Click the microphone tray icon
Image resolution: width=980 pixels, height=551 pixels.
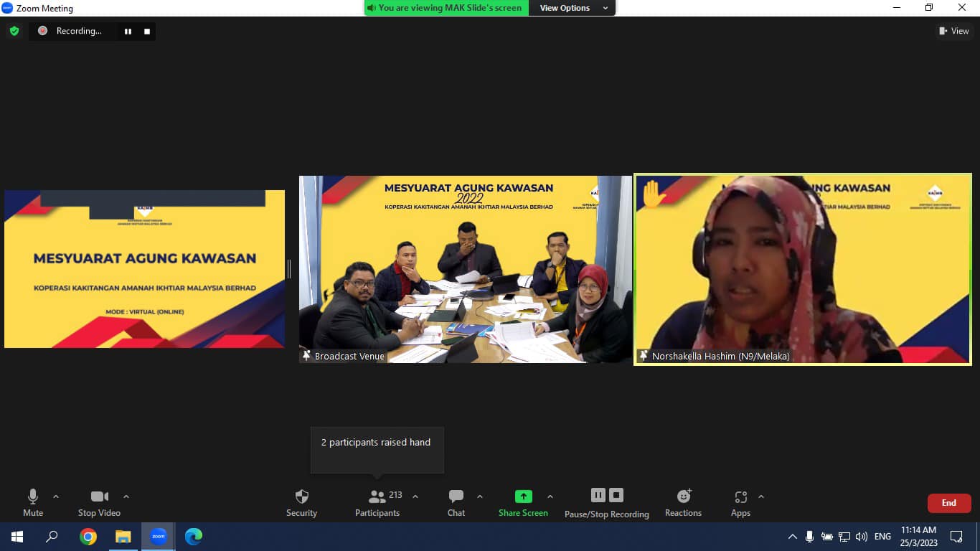810,537
